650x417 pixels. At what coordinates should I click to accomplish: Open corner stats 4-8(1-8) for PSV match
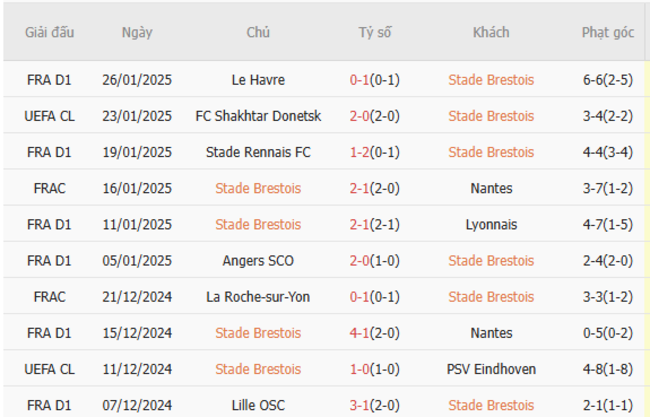(608, 369)
